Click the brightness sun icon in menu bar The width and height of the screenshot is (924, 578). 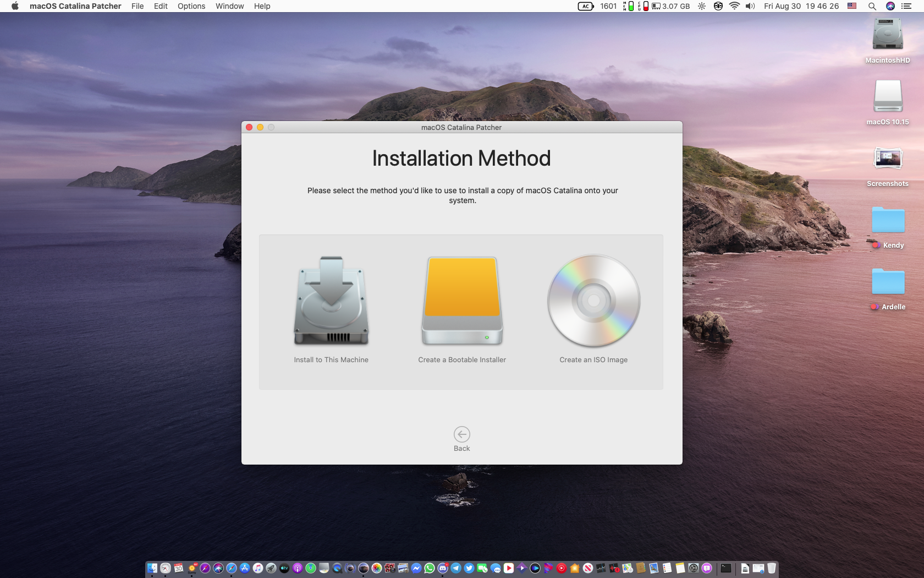point(702,6)
